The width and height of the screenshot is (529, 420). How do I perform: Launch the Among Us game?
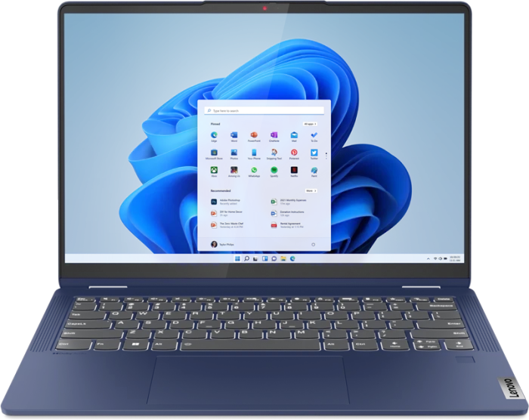tap(234, 170)
